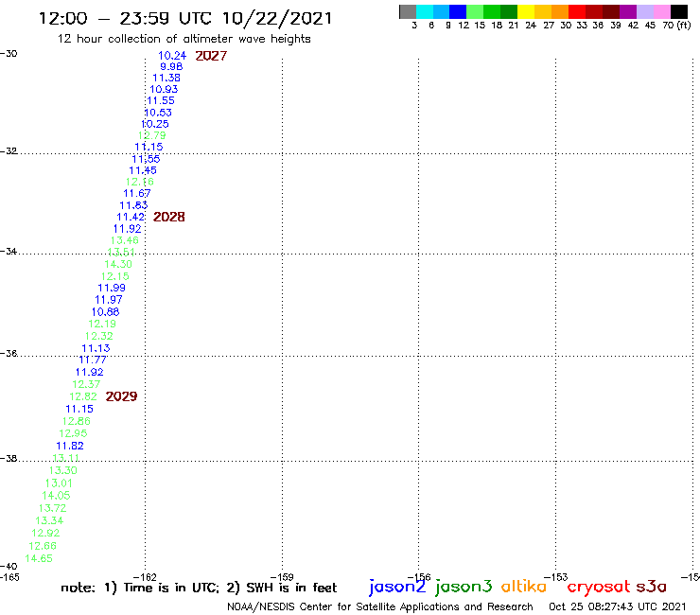Select the cyan swatch after the 3 ft mark
The height and width of the screenshot is (615, 700).
tap(425, 11)
